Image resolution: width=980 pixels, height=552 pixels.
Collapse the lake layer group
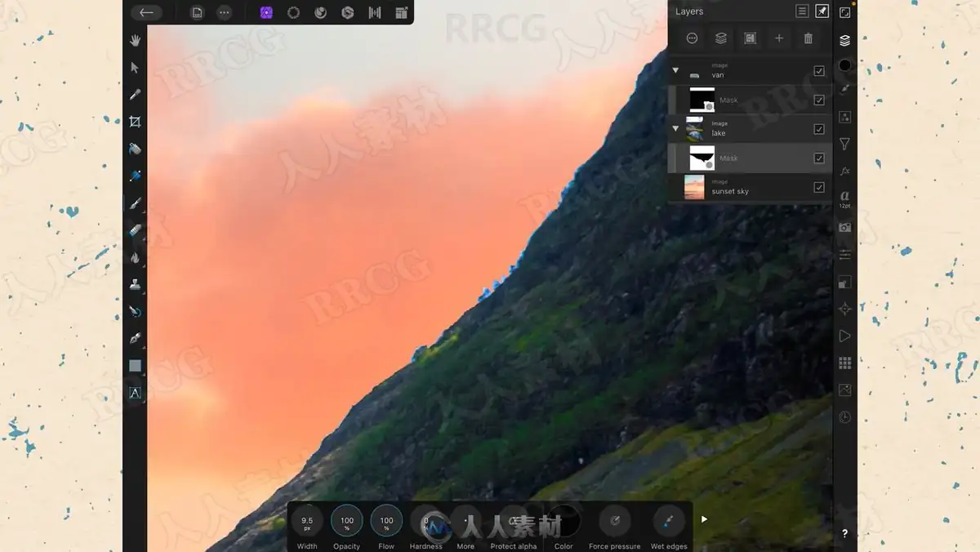pos(675,129)
